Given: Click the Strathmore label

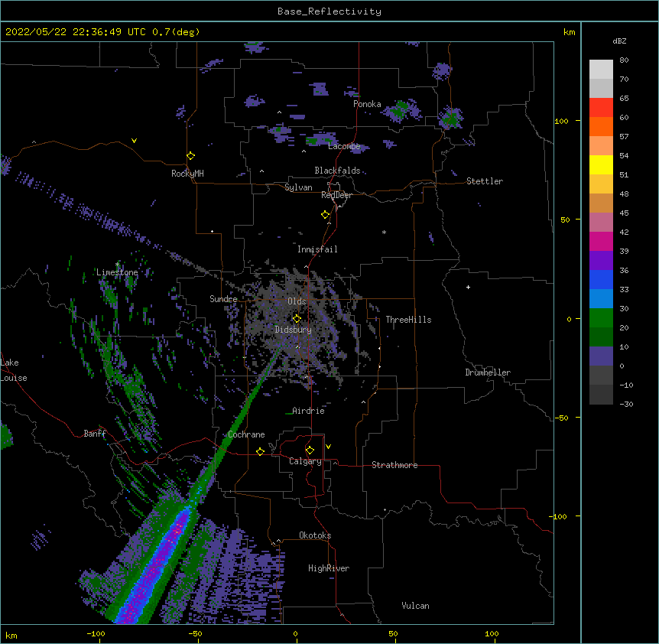Looking at the screenshot, I should (394, 465).
